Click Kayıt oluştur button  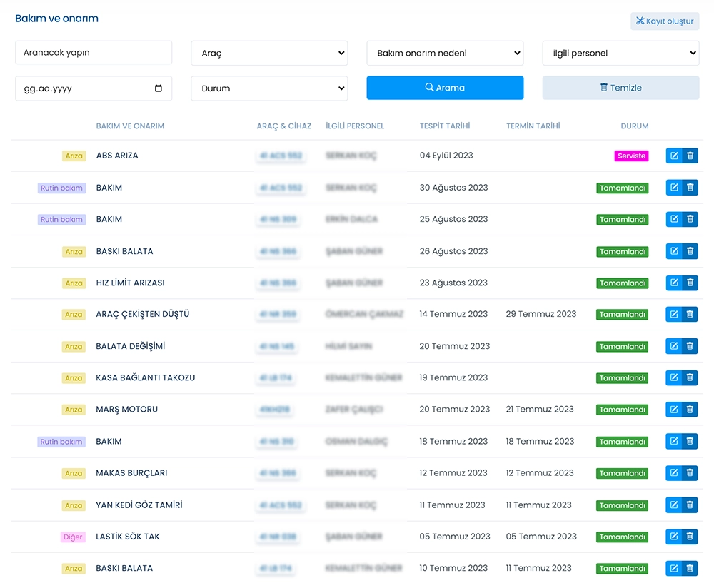[x=665, y=21]
